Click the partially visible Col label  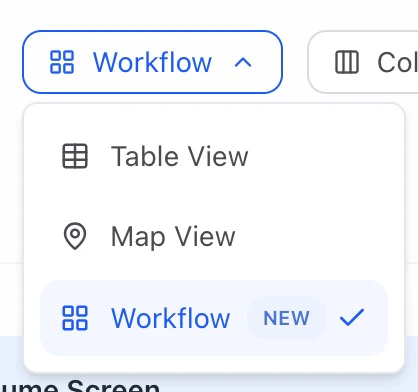click(397, 62)
